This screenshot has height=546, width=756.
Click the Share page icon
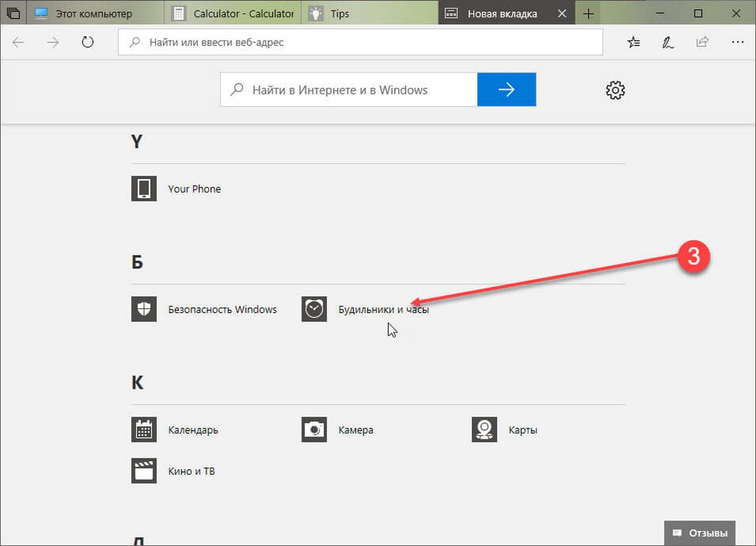coord(702,43)
